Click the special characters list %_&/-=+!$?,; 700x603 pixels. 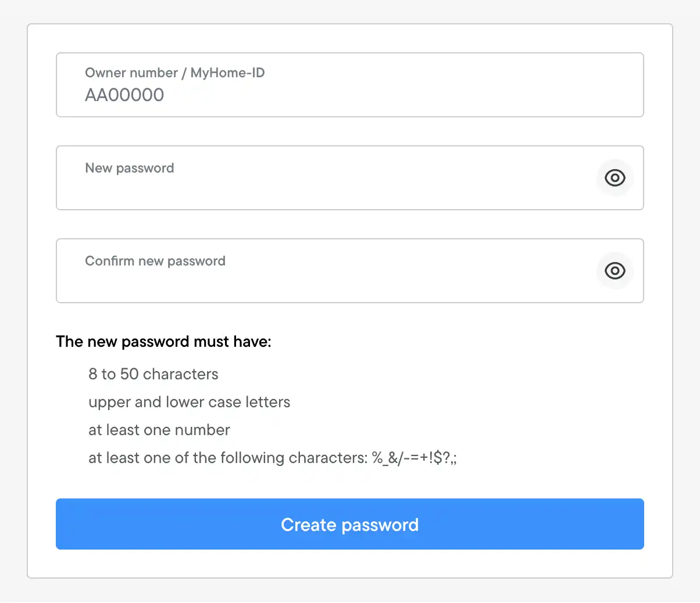415,458
